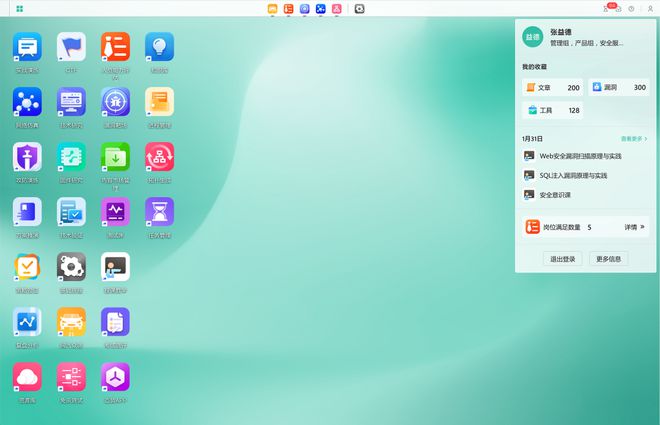Click 详情 next to 岗位满足数量
Viewport: 660px width, 425px height.
tap(634, 227)
